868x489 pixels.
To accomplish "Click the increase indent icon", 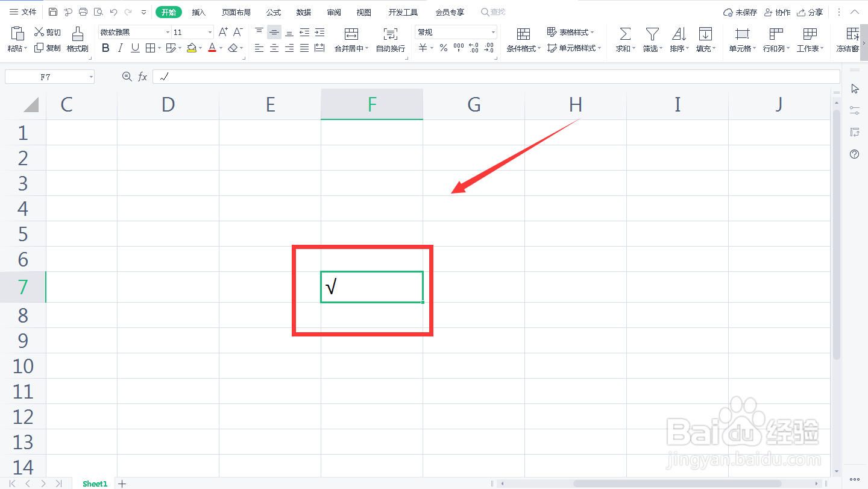I will [319, 32].
